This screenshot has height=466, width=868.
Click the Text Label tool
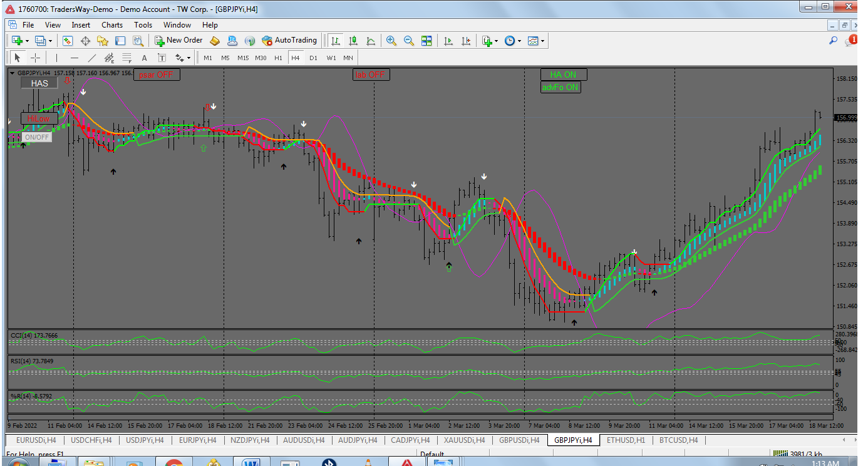pos(162,58)
